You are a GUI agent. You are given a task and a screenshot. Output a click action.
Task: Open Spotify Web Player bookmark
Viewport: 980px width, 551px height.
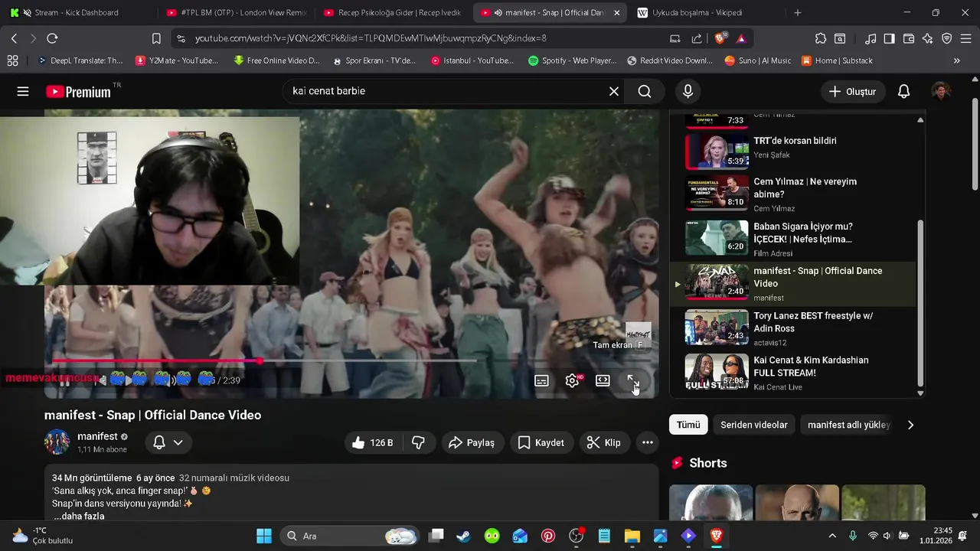click(573, 60)
